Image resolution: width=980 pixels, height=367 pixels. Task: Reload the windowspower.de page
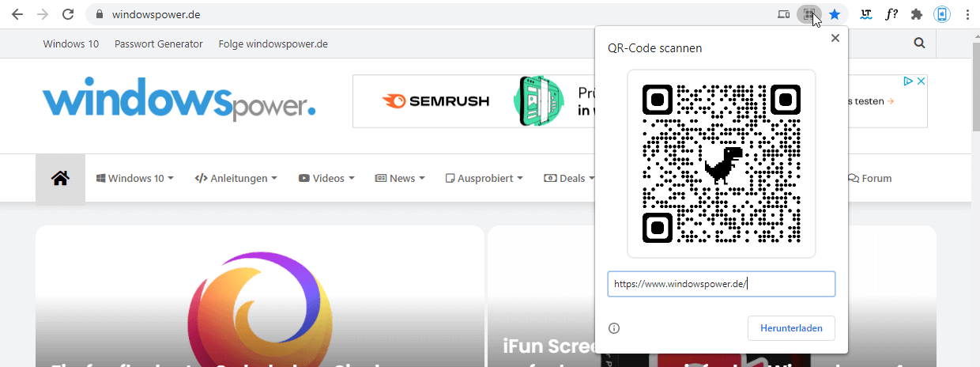point(68,14)
